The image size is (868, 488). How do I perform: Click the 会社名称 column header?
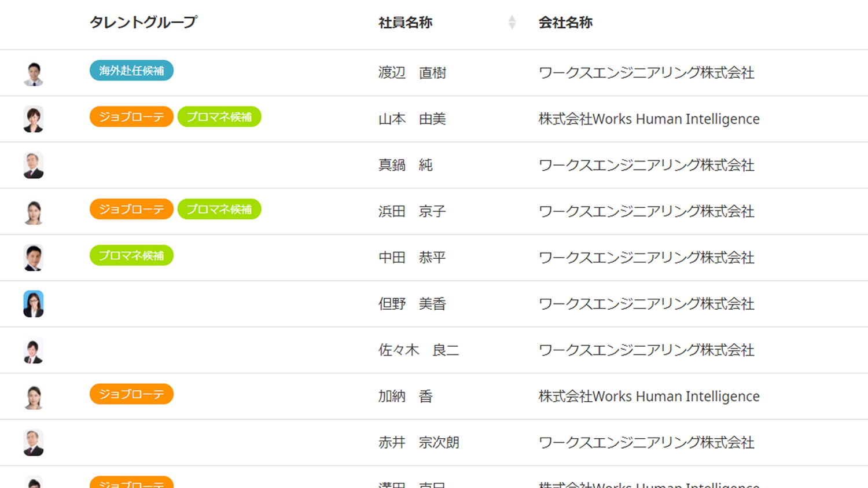565,23
